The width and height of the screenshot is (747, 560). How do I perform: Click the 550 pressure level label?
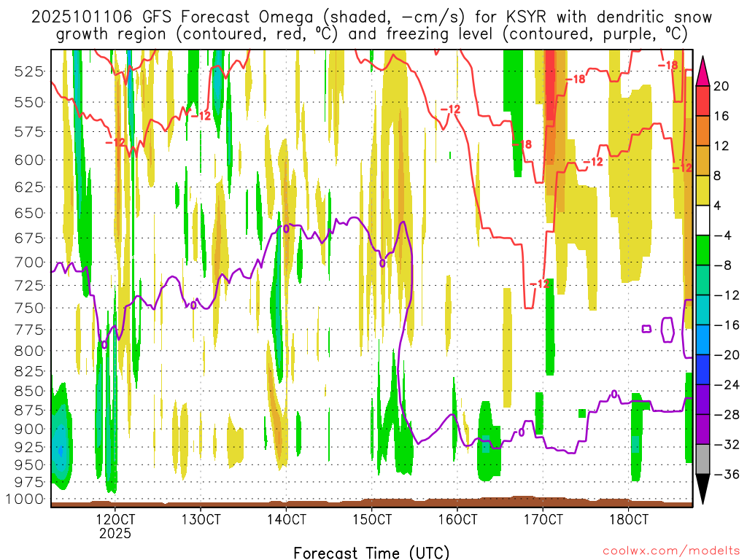pos(29,102)
